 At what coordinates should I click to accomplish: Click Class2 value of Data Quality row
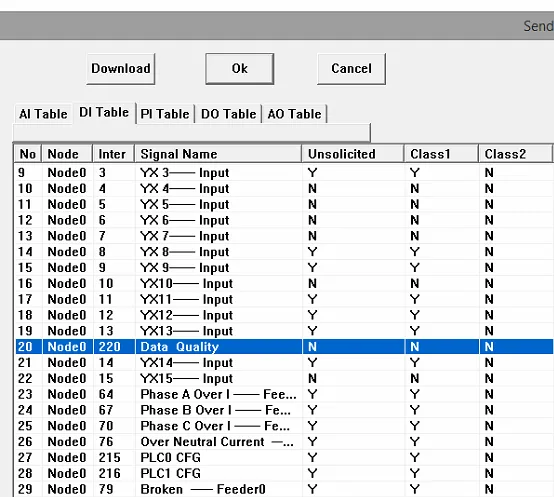click(489, 347)
